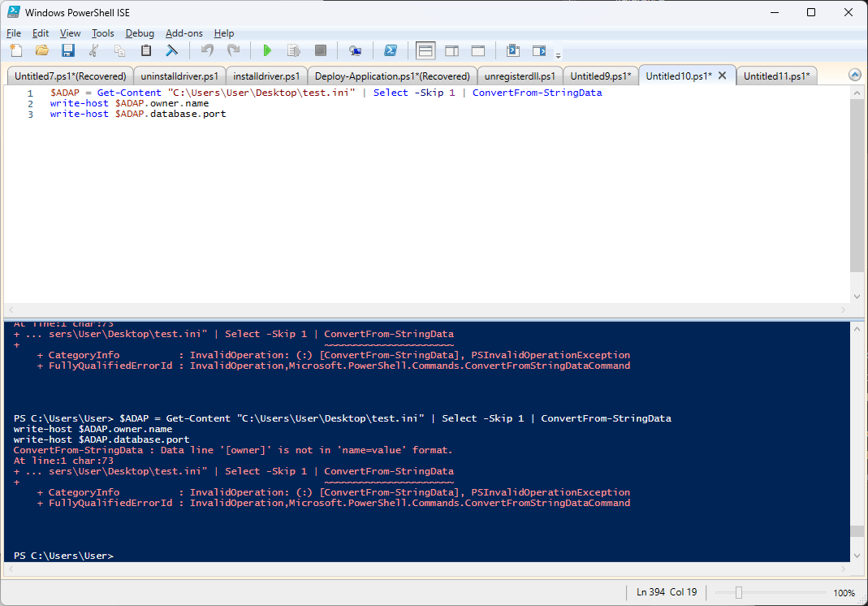The width and height of the screenshot is (868, 606).
Task: Close the Untitled10.ps1 tab
Action: click(x=723, y=75)
